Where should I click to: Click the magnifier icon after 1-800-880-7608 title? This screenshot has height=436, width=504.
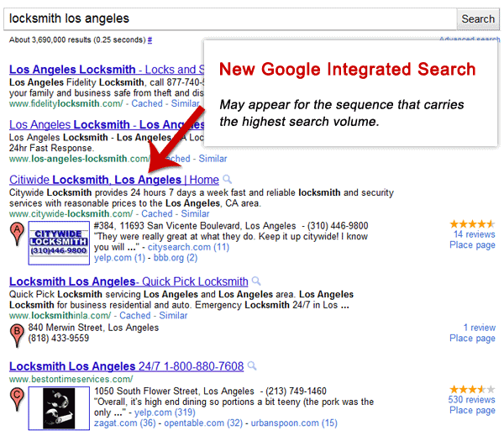[252, 366]
